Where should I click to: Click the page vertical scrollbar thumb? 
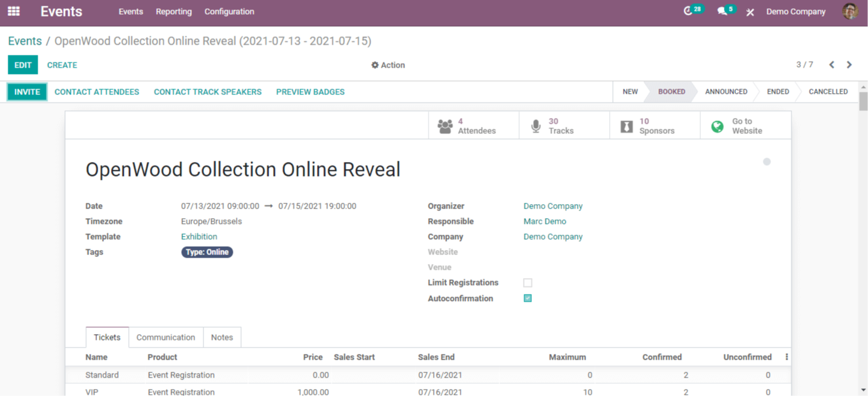[x=864, y=101]
